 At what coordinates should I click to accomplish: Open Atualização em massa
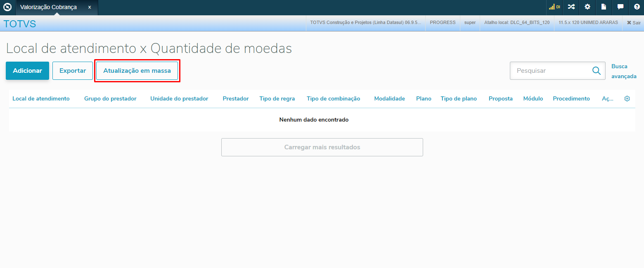tap(137, 71)
